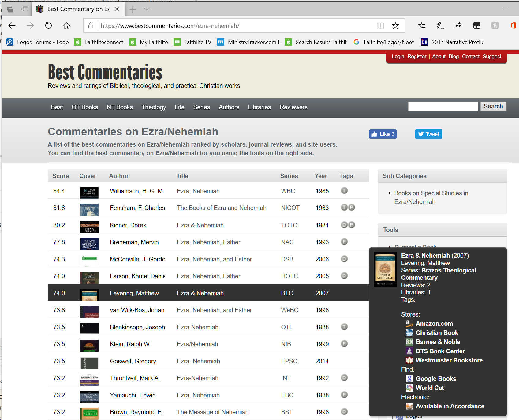Click the Tweet button

tap(428, 134)
